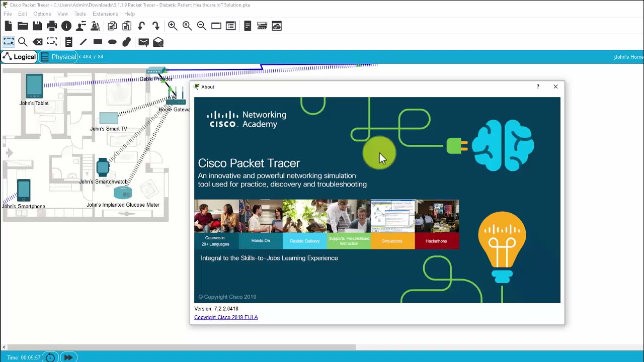The image size is (644, 362).
Task: Zoom in on the workspace
Action: click(x=173, y=26)
